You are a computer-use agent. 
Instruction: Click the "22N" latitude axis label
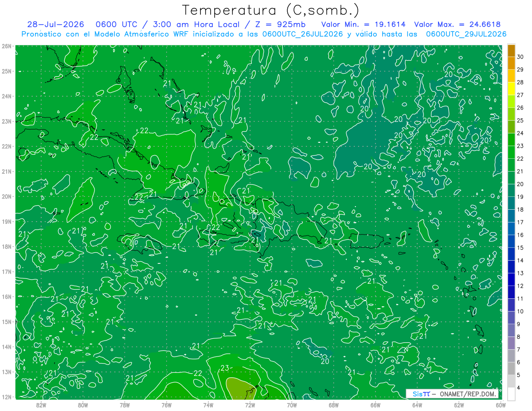pos(6,146)
